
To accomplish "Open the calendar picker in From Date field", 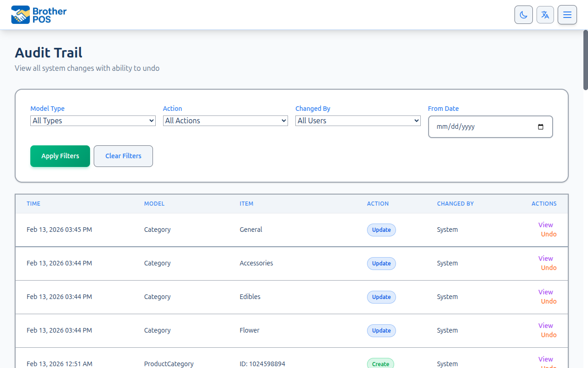I will pyautogui.click(x=540, y=126).
